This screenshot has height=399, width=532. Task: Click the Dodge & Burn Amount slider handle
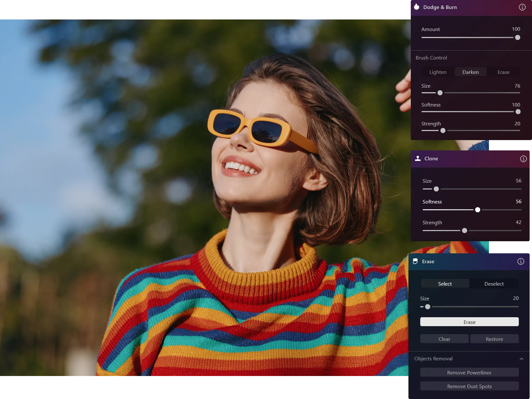click(518, 37)
